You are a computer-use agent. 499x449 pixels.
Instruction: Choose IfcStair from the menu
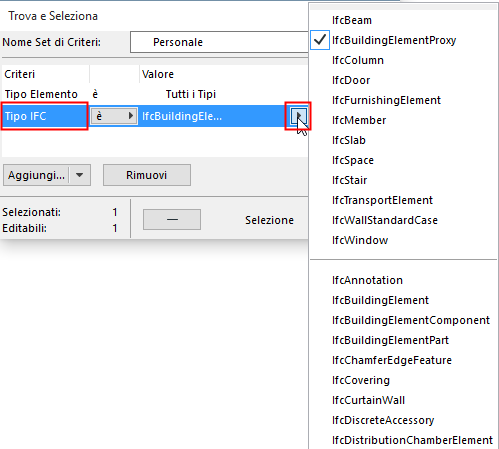click(403, 180)
